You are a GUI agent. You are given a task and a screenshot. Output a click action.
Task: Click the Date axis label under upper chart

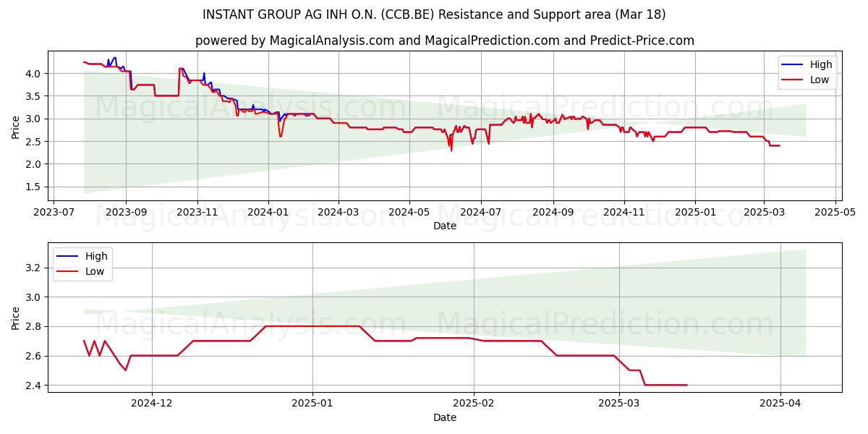click(445, 226)
